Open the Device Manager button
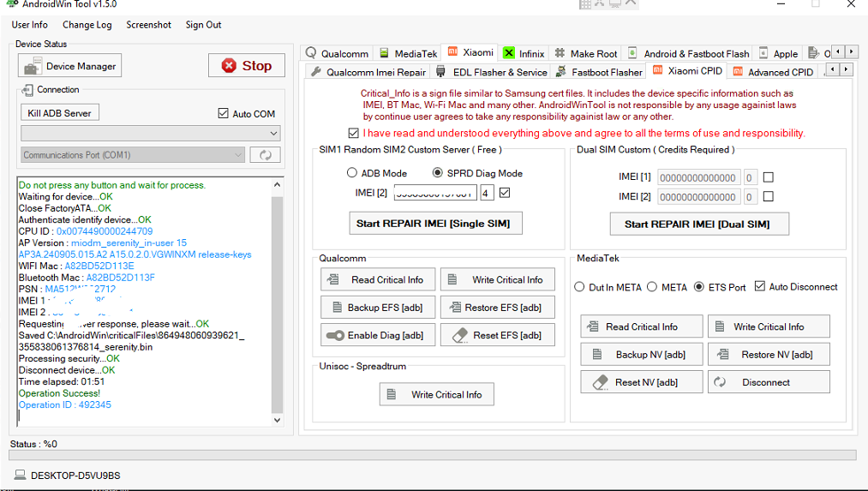This screenshot has width=868, height=491. (69, 66)
